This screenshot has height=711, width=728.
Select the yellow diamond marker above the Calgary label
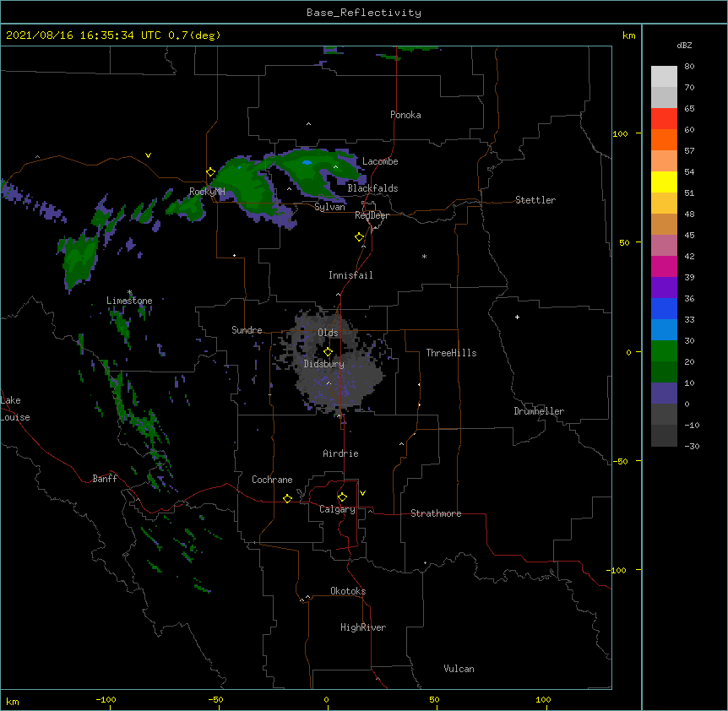click(342, 497)
